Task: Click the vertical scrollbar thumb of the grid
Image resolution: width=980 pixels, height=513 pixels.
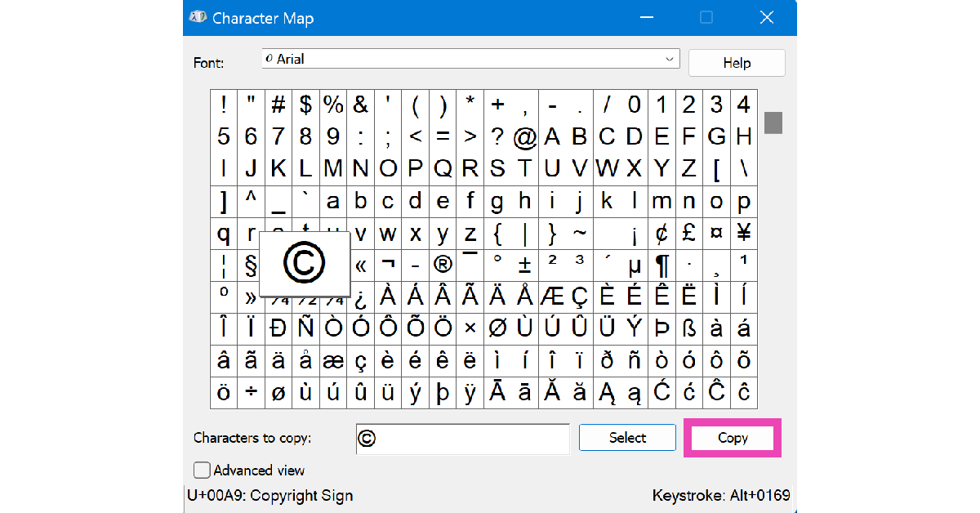Action: pos(773,123)
